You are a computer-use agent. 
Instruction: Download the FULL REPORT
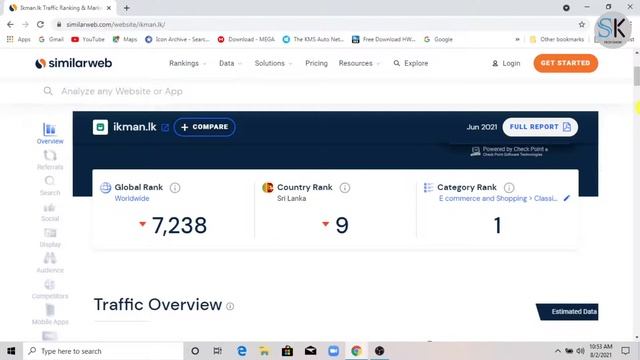[540, 127]
